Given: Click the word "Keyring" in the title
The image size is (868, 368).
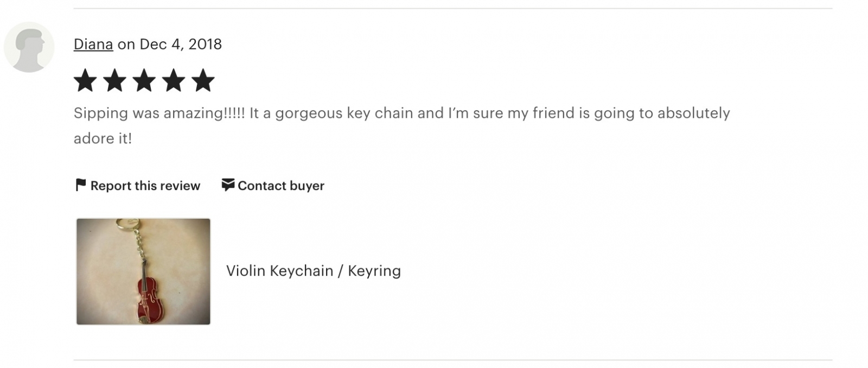Looking at the screenshot, I should point(374,271).
